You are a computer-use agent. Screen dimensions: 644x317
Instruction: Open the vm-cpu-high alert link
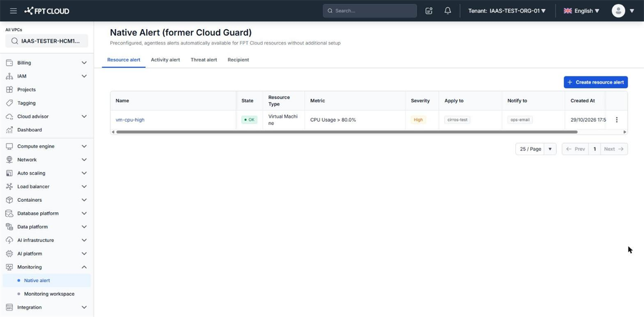(x=130, y=120)
